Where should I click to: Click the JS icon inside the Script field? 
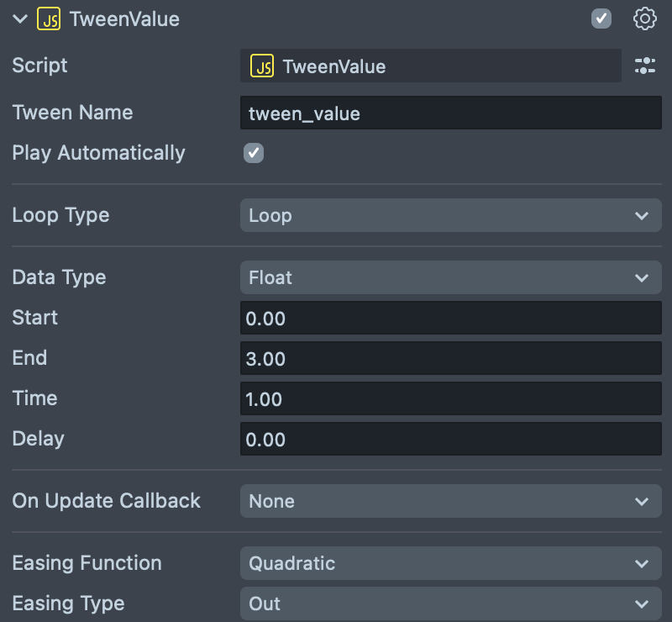(x=263, y=66)
